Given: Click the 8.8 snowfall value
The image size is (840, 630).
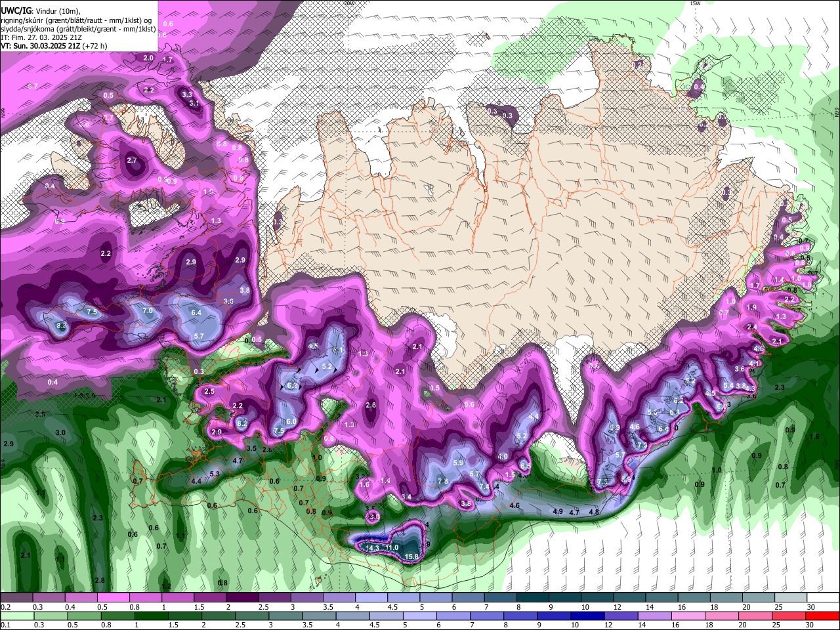Looking at the screenshot, I should (x=62, y=325).
